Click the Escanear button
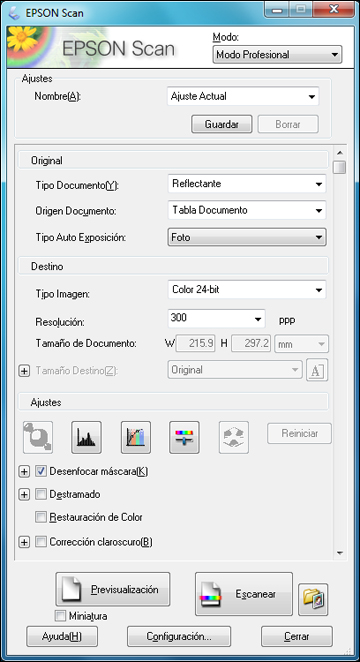Image resolution: width=360 pixels, height=662 pixels. click(244, 594)
